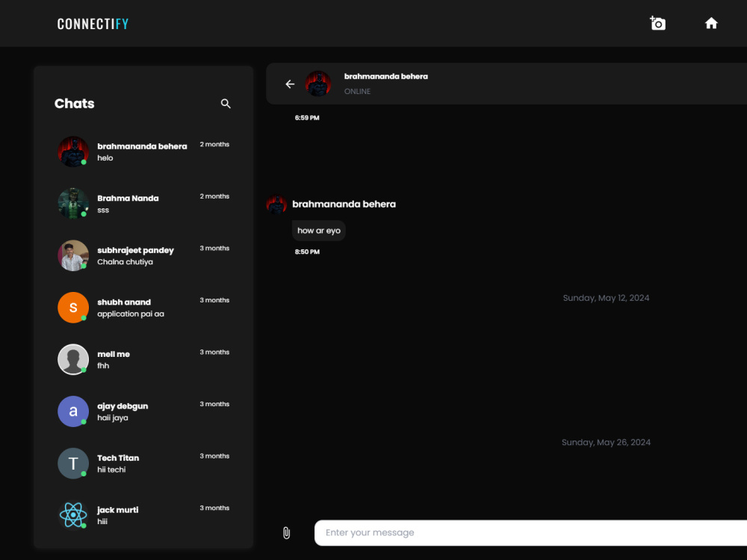Screen dimensions: 747x560
Task: Open chat with ajay debgun
Action: (x=143, y=411)
